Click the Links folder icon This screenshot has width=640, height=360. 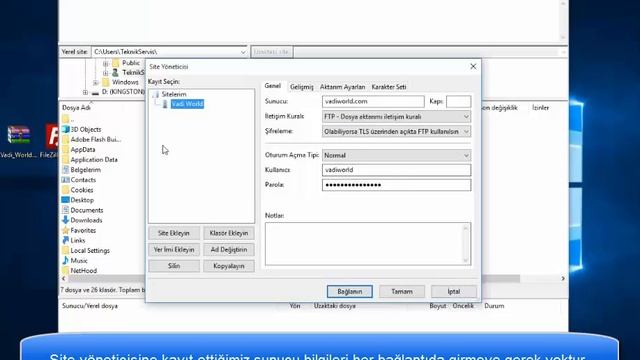click(65, 240)
